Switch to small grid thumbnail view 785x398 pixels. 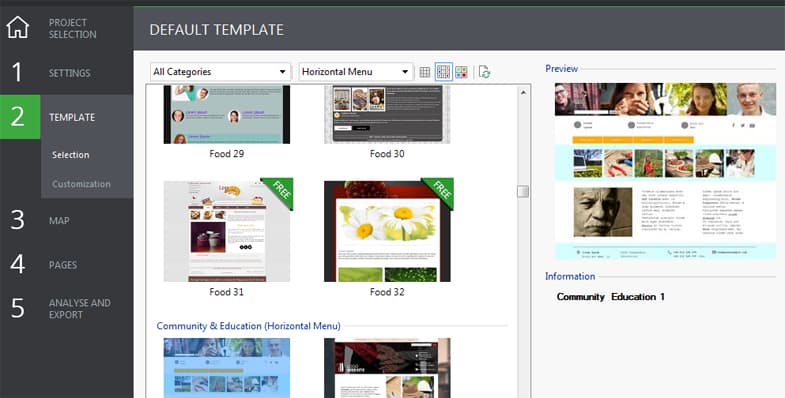(425, 72)
